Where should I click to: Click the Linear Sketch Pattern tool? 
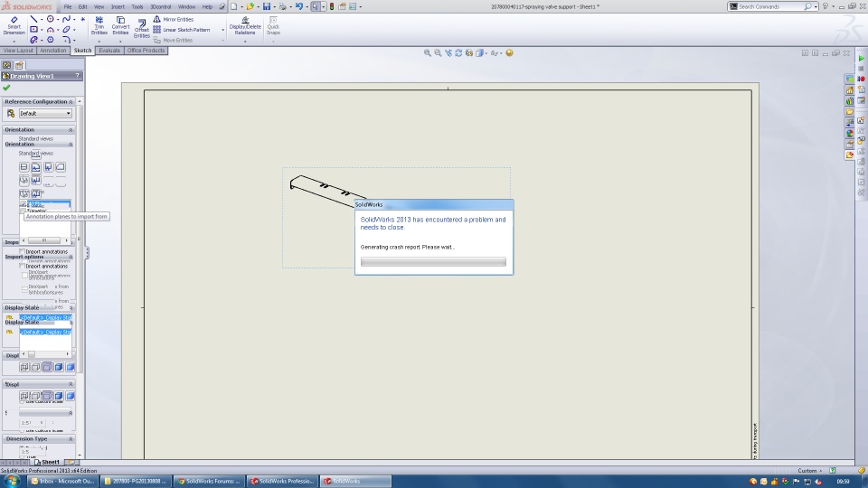182,30
